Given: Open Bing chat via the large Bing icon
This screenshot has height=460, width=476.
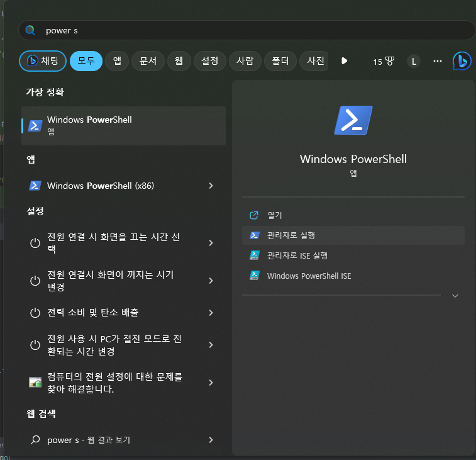Looking at the screenshot, I should coord(462,61).
